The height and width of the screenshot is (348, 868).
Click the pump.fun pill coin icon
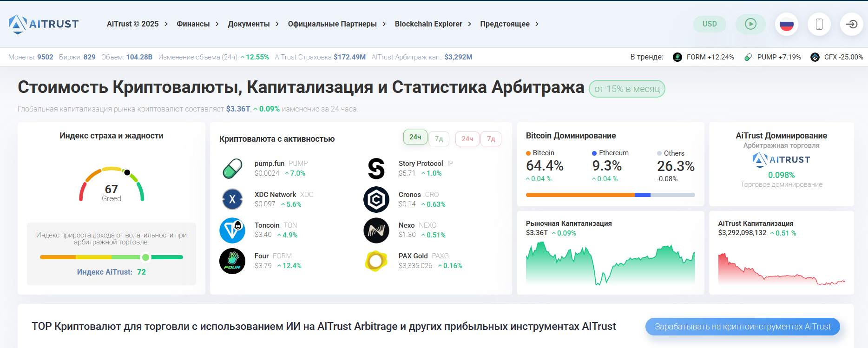232,169
